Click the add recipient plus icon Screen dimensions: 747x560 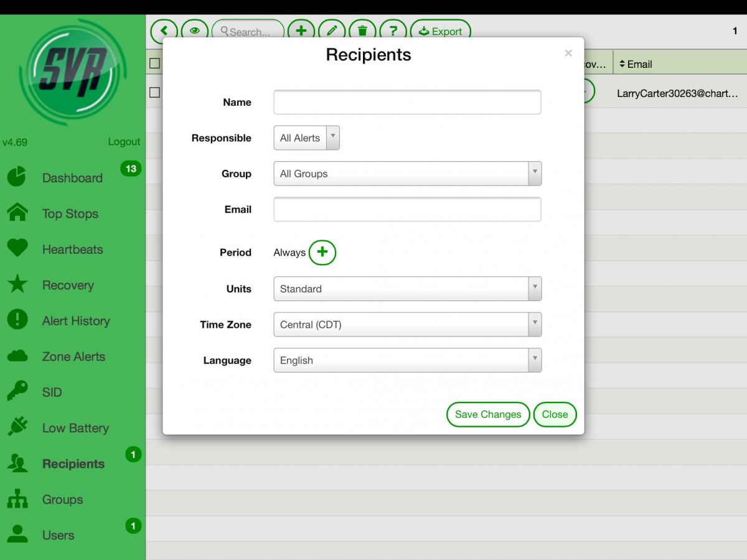point(301,30)
